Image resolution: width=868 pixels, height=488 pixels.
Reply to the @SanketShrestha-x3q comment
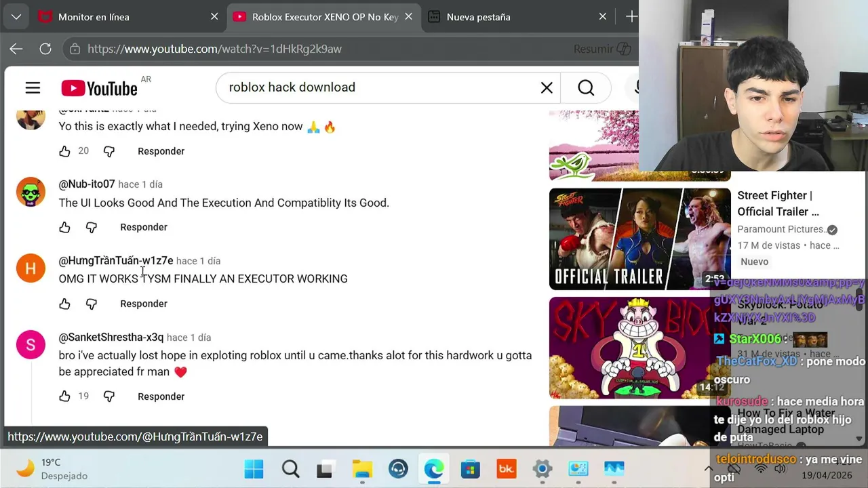coord(161,396)
